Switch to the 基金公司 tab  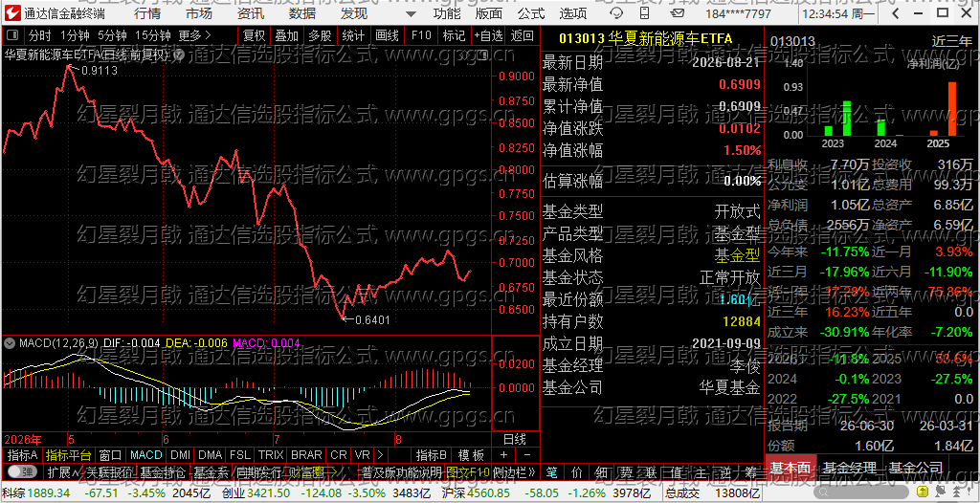click(916, 468)
